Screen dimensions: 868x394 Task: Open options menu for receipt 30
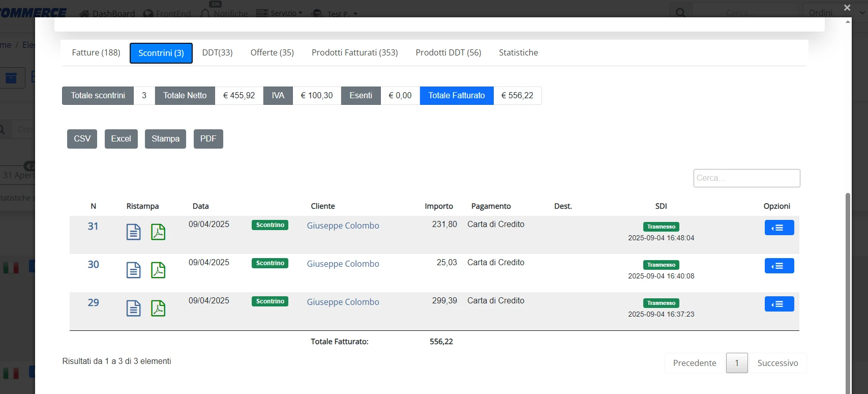point(779,266)
